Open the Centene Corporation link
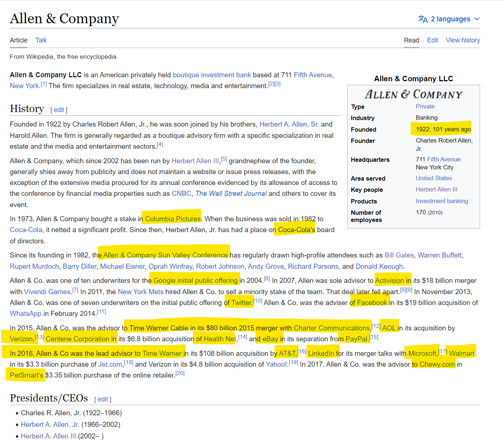504x441 pixels. pyautogui.click(x=78, y=339)
